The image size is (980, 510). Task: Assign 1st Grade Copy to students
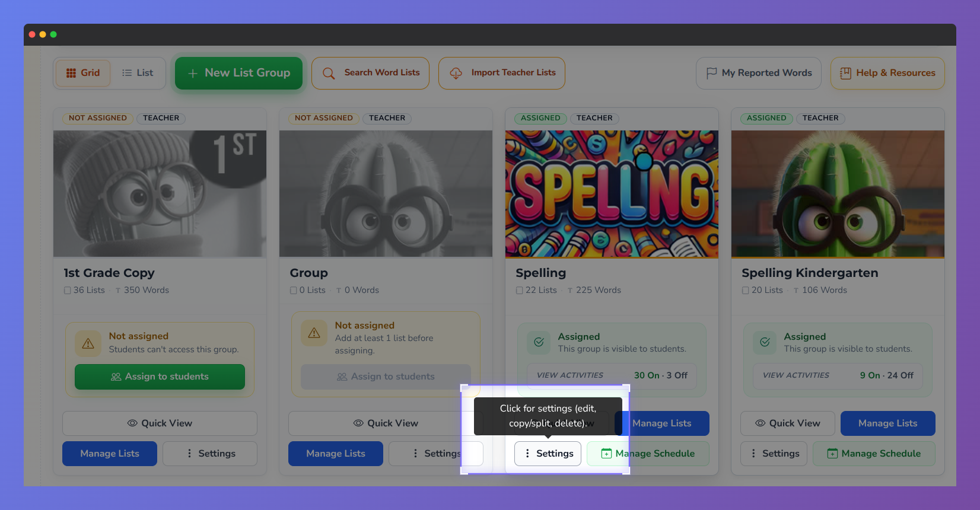point(160,377)
